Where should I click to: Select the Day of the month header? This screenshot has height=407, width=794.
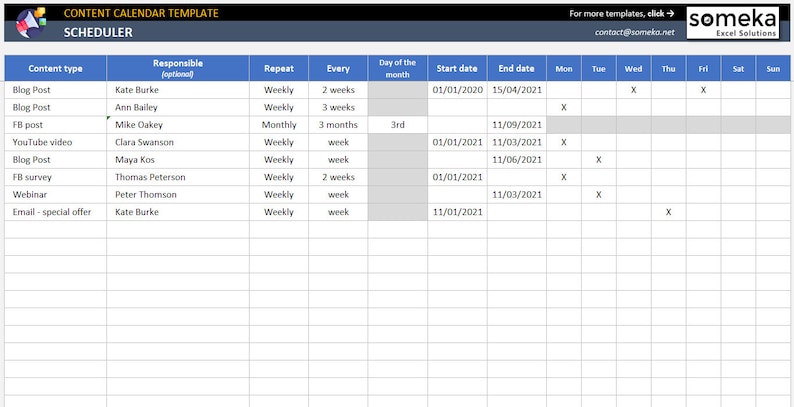pyautogui.click(x=398, y=68)
